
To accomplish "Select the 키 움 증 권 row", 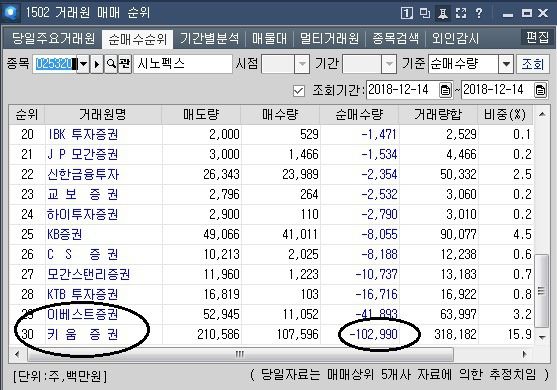I will tap(271, 334).
